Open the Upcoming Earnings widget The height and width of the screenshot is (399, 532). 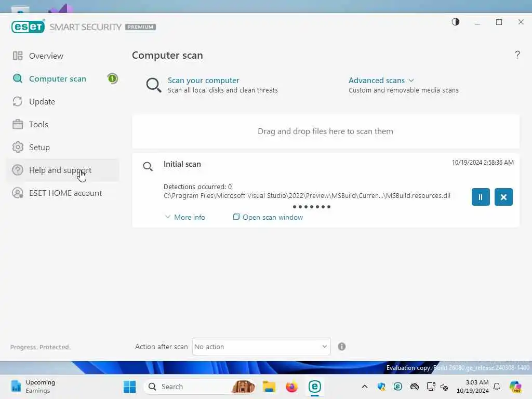(x=33, y=387)
